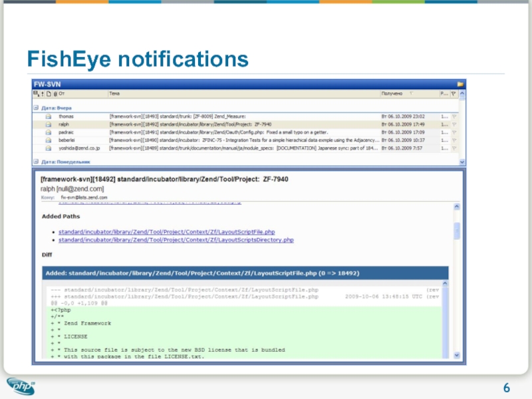Click the envelope icon for beberlei's email
Screen dimensions: 532x399
pos(49,140)
